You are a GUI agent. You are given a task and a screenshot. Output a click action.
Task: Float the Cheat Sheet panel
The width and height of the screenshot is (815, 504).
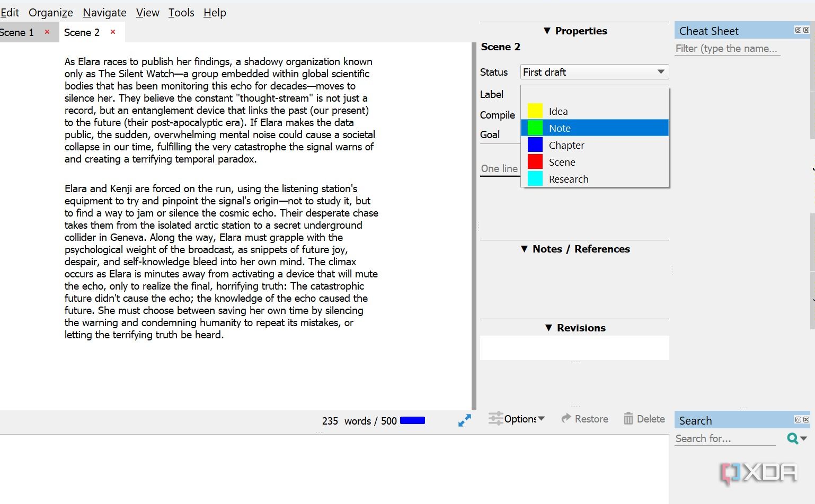(x=798, y=30)
